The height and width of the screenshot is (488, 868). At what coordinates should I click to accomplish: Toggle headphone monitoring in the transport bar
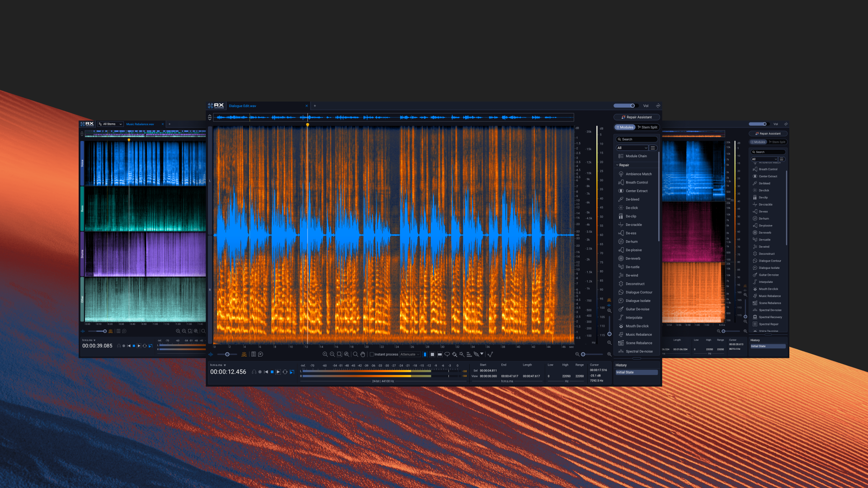pyautogui.click(x=254, y=372)
